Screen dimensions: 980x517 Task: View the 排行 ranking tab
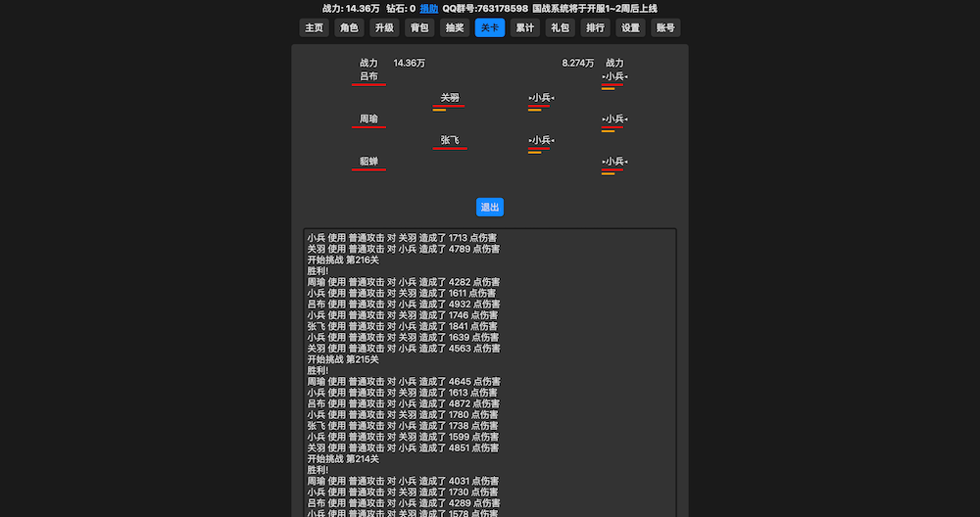[x=595, y=27]
